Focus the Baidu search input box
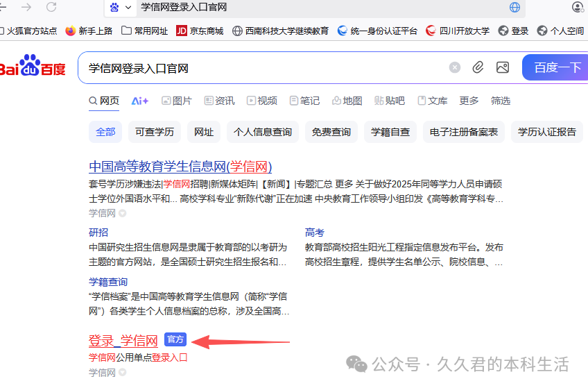The height and width of the screenshot is (388, 588). (263, 68)
